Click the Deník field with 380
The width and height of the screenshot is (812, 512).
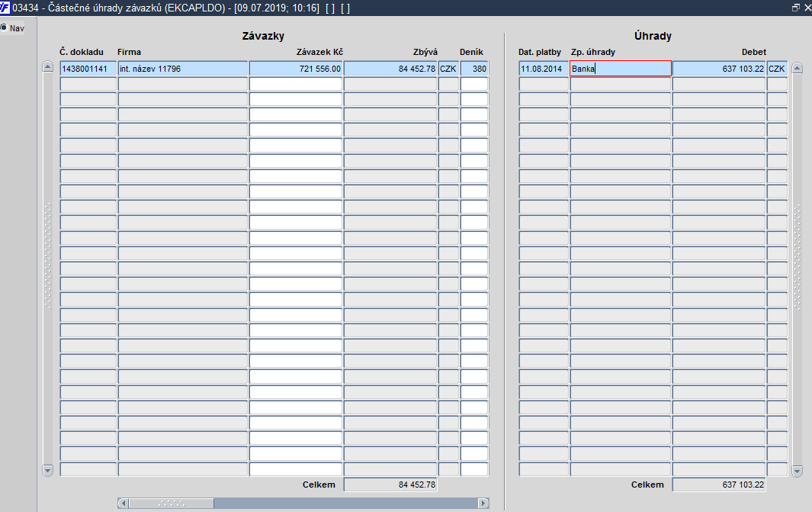click(473, 69)
